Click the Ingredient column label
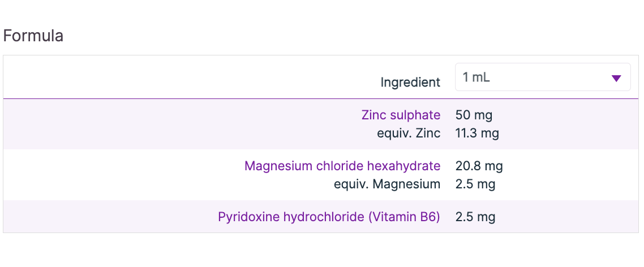644x267 pixels. pyautogui.click(x=410, y=83)
